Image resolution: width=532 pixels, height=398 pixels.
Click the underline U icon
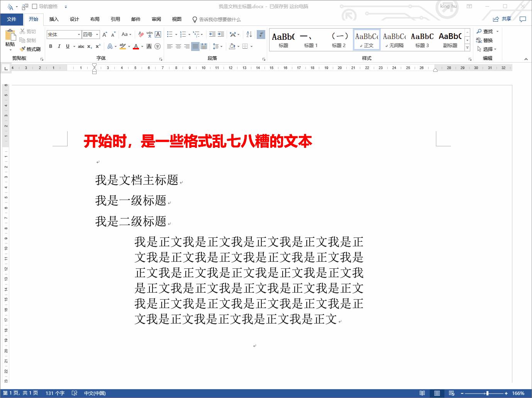click(x=68, y=46)
